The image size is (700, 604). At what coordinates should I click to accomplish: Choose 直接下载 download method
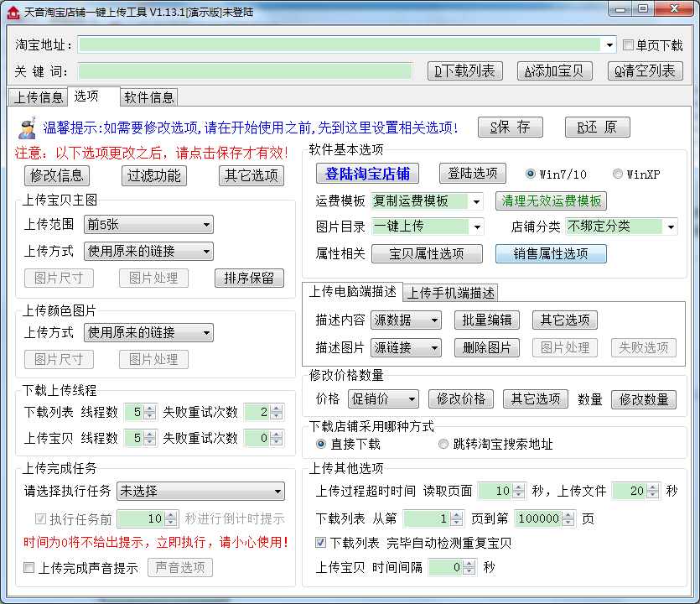[320, 444]
